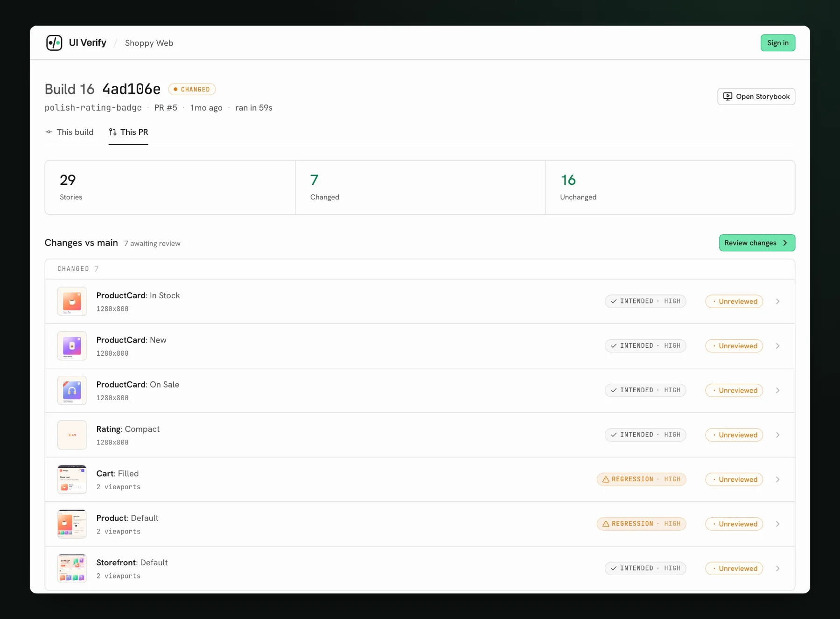The height and width of the screenshot is (619, 840).
Task: Open Storybook button
Action: click(x=756, y=97)
